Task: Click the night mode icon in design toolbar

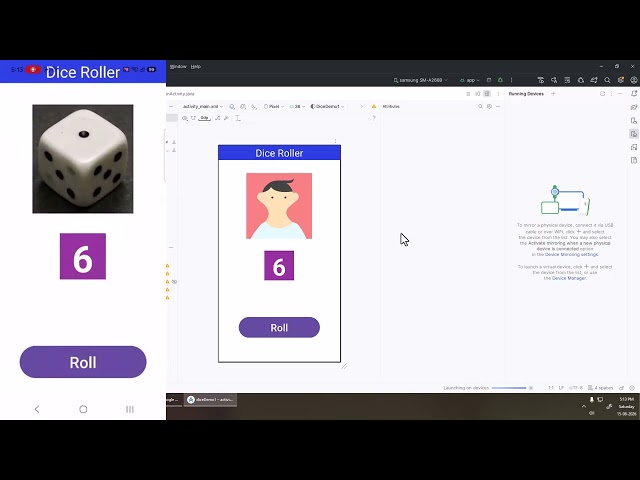Action: click(x=254, y=107)
